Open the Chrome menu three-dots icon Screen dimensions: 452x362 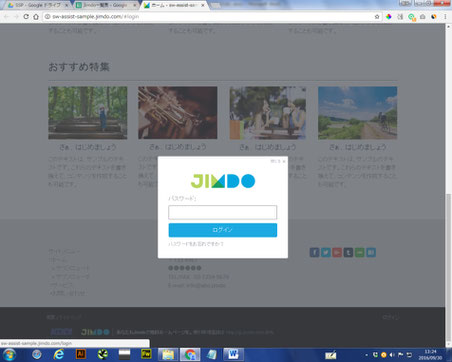[x=445, y=16]
